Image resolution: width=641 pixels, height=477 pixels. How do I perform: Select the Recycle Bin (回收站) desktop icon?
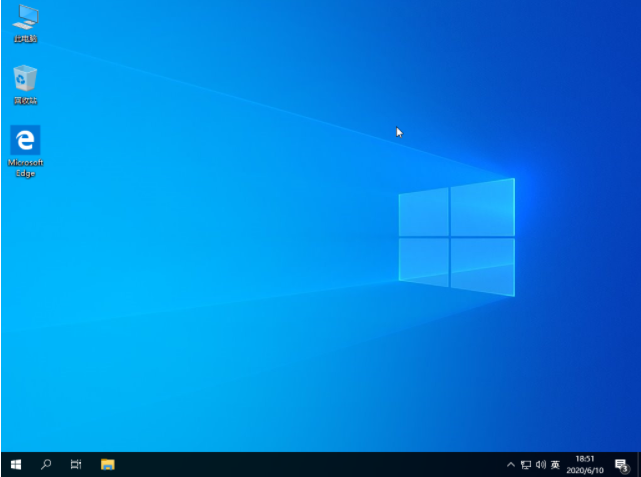[25, 78]
